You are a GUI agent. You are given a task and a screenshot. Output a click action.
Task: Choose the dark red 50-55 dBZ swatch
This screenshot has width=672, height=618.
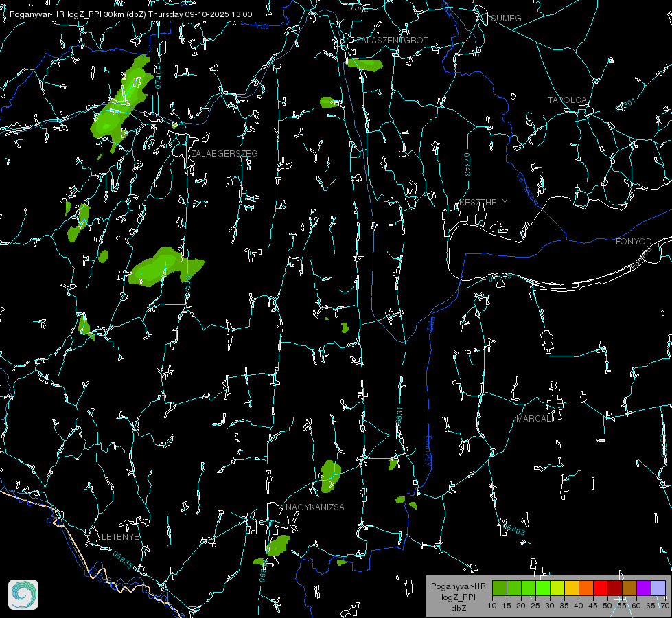(x=615, y=588)
